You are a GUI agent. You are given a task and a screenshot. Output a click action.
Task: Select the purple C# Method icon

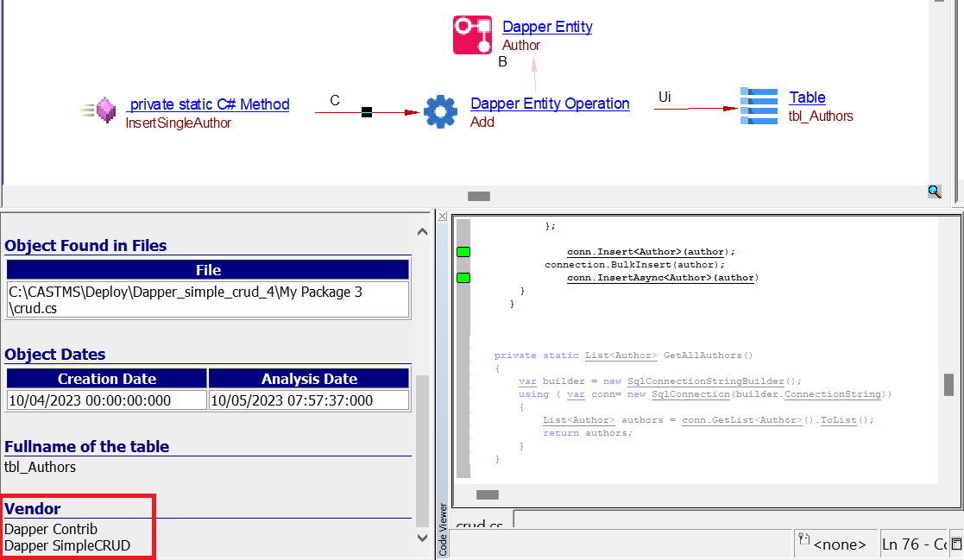pos(105,110)
